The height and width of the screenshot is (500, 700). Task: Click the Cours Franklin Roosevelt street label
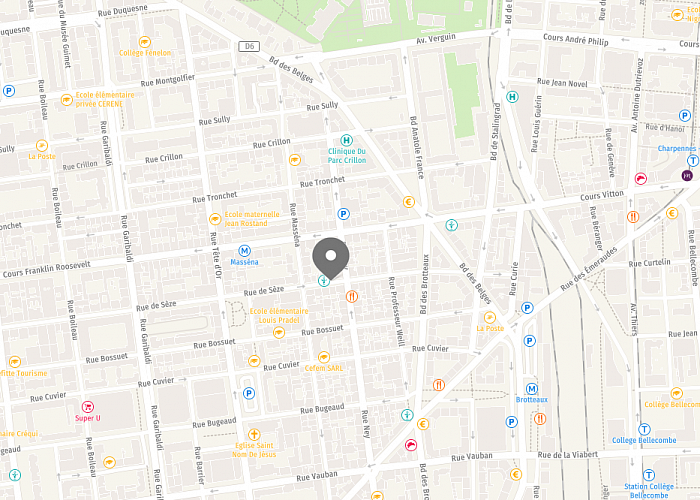(x=47, y=269)
